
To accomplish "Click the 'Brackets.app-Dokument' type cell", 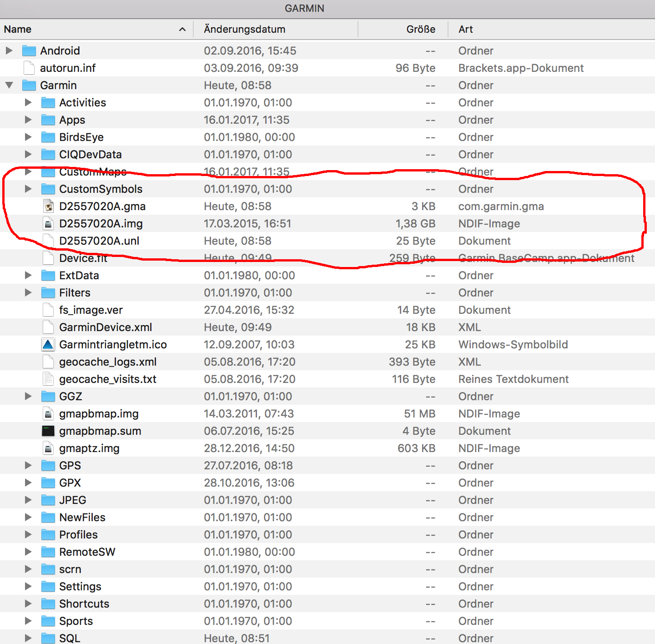I will point(521,68).
